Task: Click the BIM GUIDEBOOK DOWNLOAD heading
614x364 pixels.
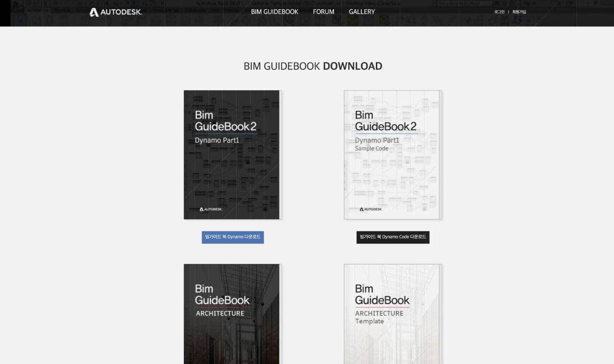Action: pyautogui.click(x=313, y=66)
